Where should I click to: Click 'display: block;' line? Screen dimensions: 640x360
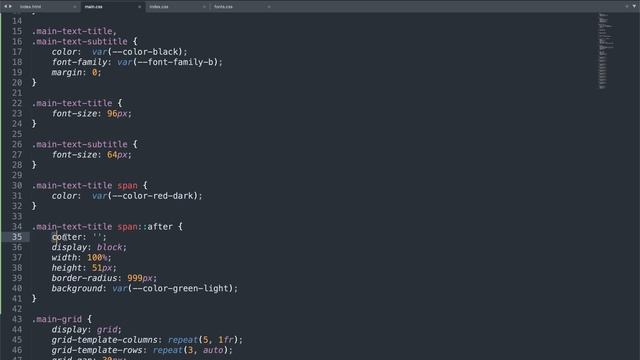pyautogui.click(x=89, y=247)
